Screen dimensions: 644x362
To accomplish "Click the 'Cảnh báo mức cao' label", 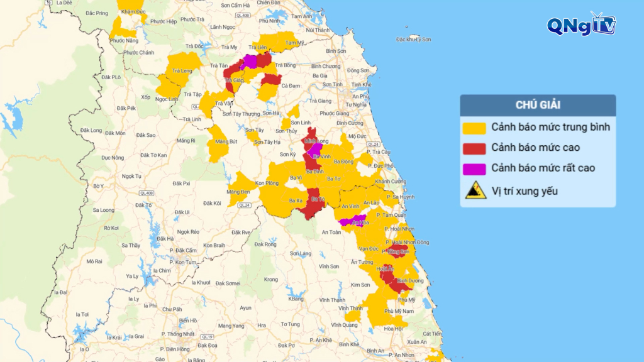I will pyautogui.click(x=535, y=148).
